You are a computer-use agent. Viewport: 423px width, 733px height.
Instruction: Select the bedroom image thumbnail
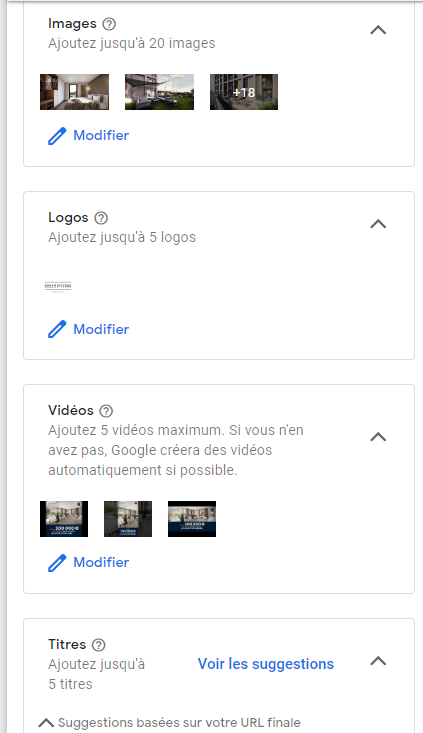point(74,92)
